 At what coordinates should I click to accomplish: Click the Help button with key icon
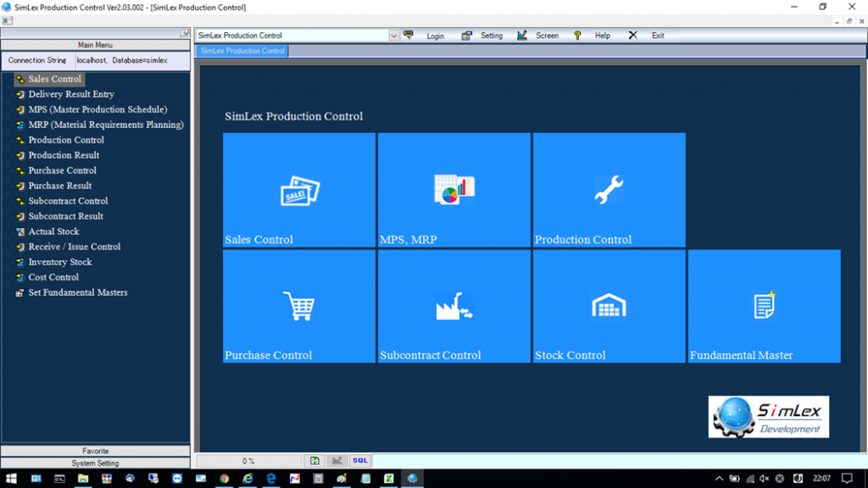(592, 36)
